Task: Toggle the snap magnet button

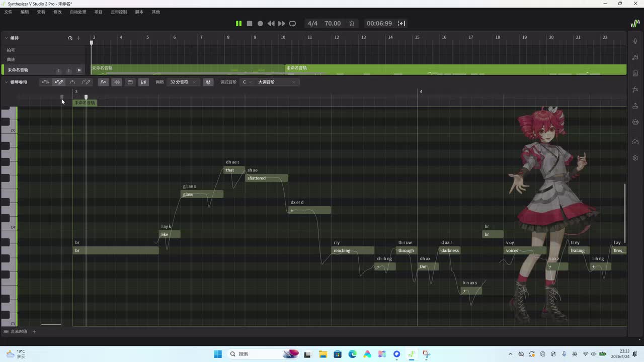Action: [208, 82]
